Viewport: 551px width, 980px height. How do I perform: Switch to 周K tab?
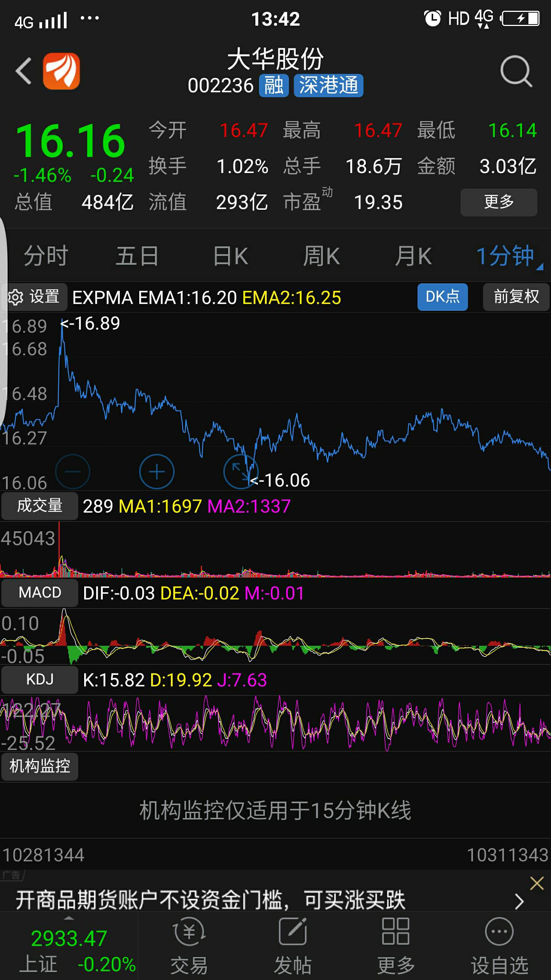click(321, 256)
